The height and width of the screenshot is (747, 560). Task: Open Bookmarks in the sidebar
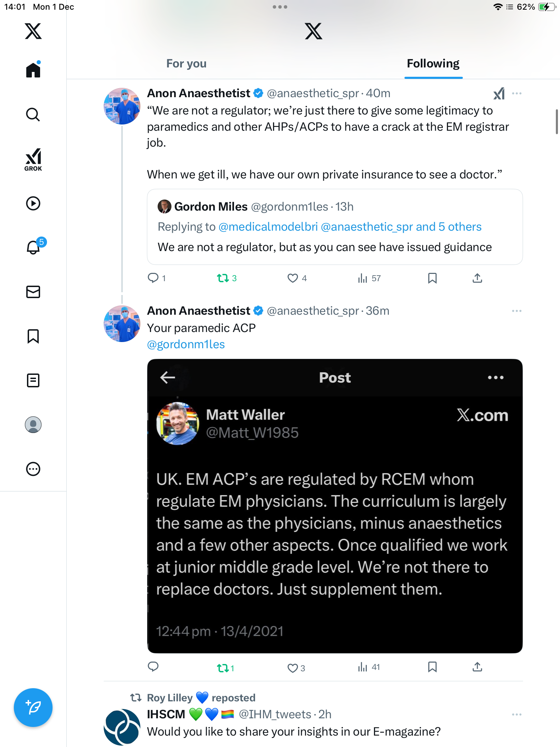click(x=33, y=336)
